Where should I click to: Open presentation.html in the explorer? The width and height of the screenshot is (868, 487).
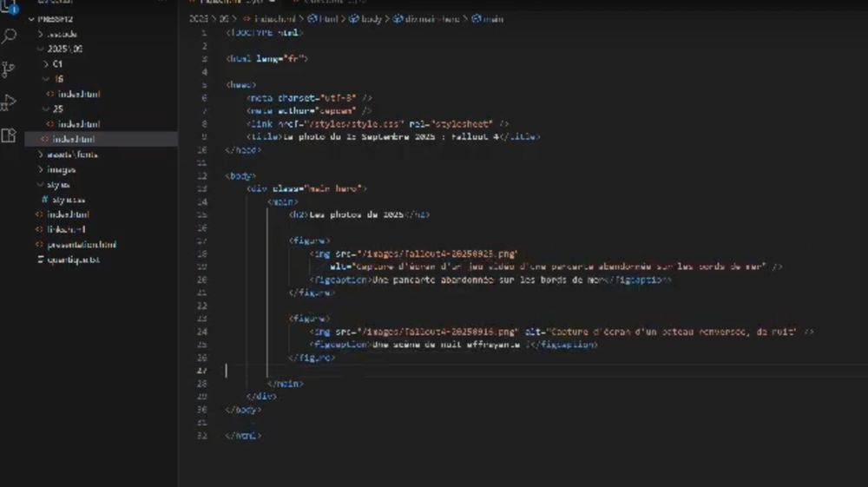pyautogui.click(x=82, y=244)
